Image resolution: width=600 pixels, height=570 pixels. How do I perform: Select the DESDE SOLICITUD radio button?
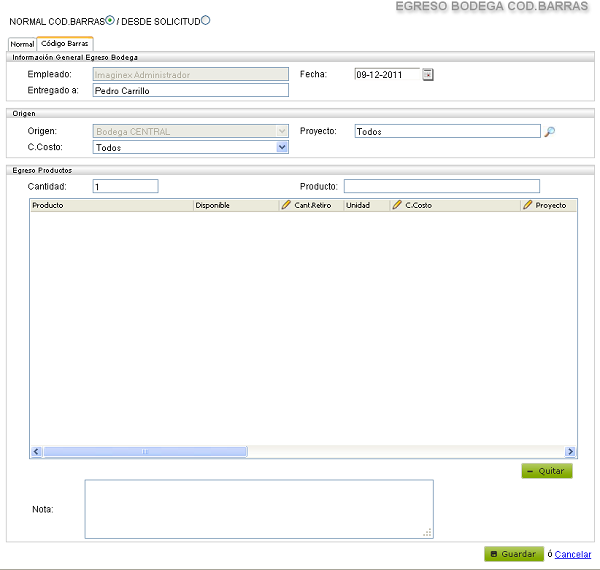(x=205, y=20)
